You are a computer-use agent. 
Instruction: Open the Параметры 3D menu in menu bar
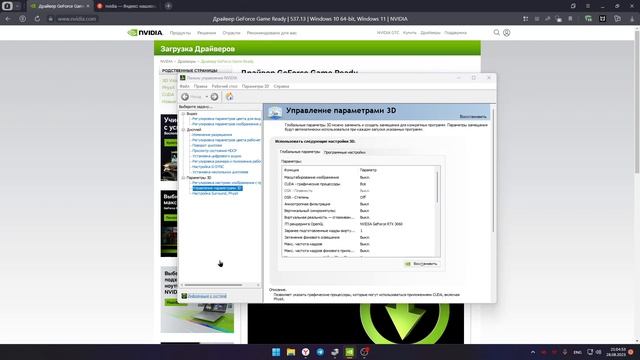click(x=256, y=87)
